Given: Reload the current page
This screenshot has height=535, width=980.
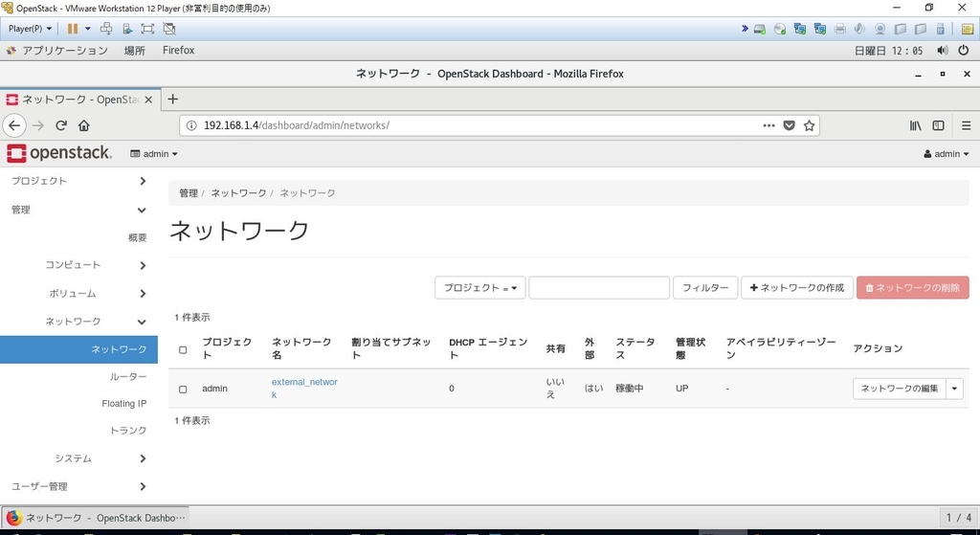Looking at the screenshot, I should tap(61, 125).
